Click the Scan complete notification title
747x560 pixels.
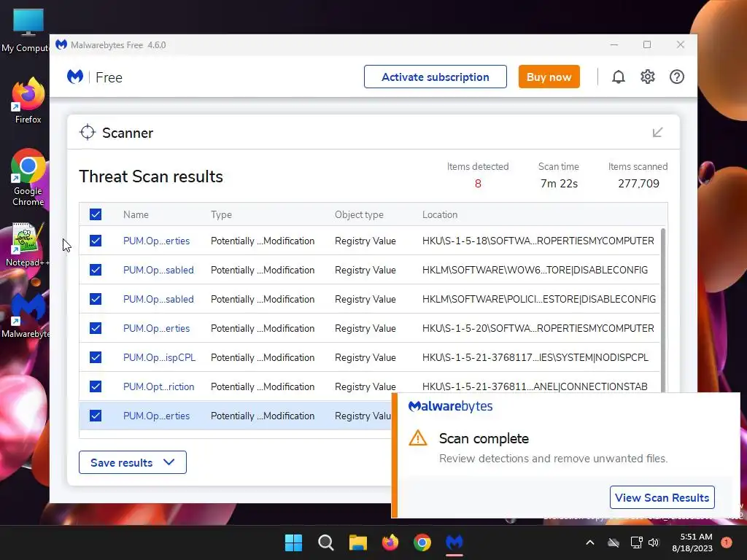(484, 438)
